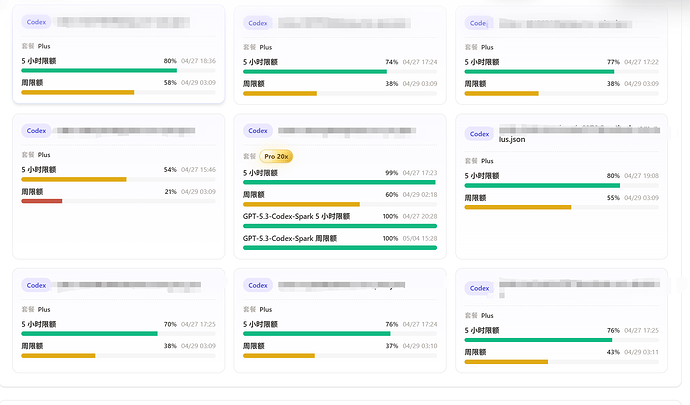Click the Codex badge beside lus.json

point(479,134)
